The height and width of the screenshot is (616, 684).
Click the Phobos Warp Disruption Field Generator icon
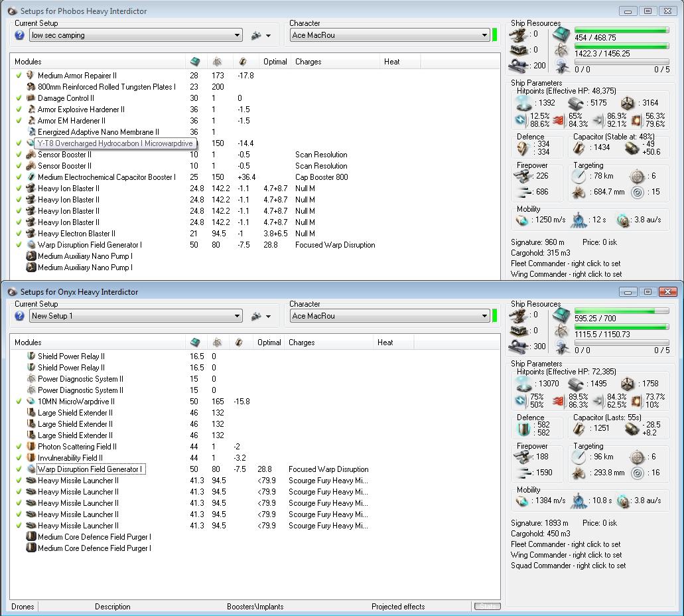tap(31, 244)
